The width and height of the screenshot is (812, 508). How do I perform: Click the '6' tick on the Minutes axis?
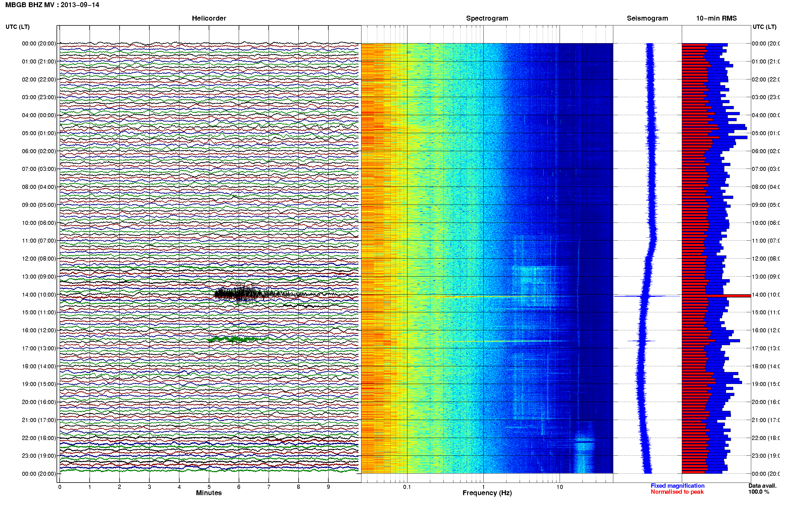coord(239,487)
